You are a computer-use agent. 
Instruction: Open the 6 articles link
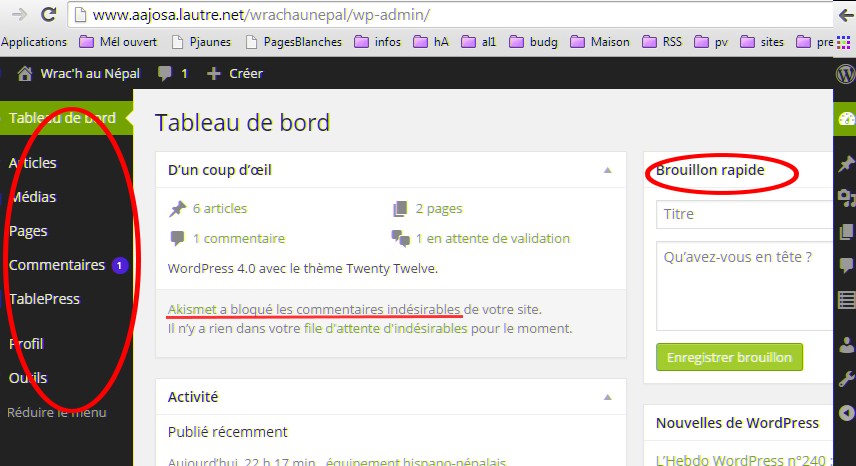coord(220,208)
